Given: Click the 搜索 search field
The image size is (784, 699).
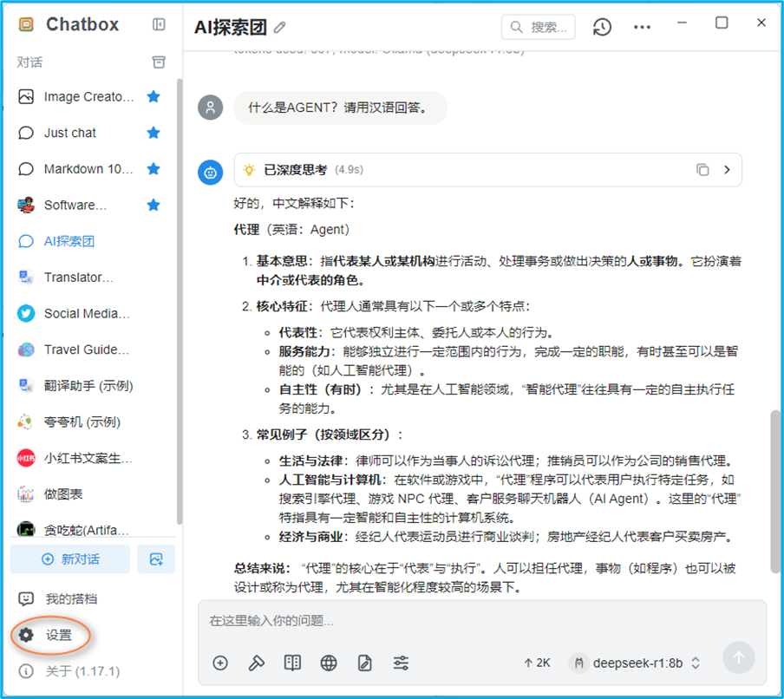Looking at the screenshot, I should (x=538, y=27).
